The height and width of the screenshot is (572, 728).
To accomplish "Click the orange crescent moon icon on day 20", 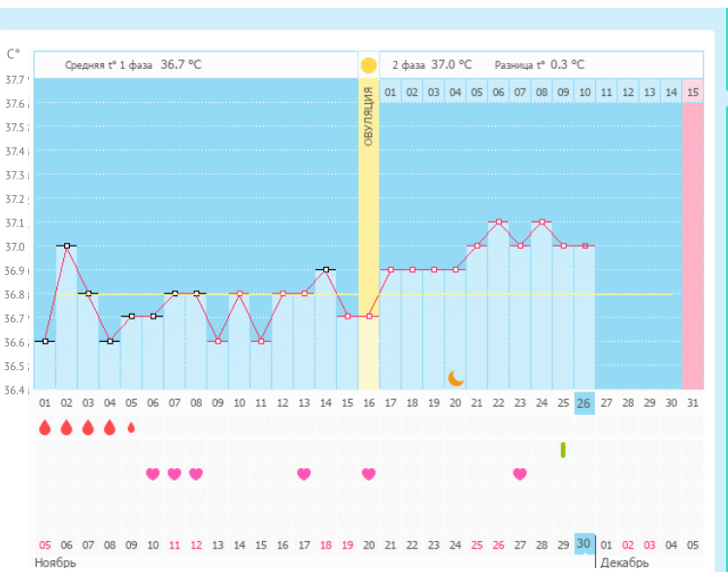I will (x=456, y=378).
